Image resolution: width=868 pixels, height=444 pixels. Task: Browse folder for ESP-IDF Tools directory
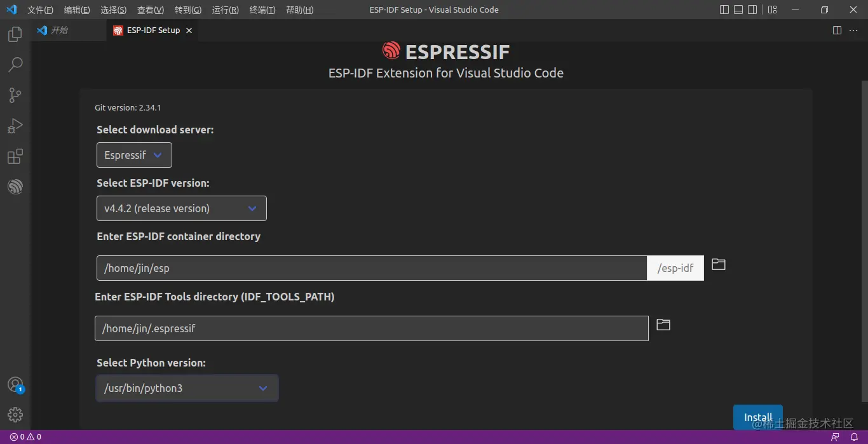point(663,325)
